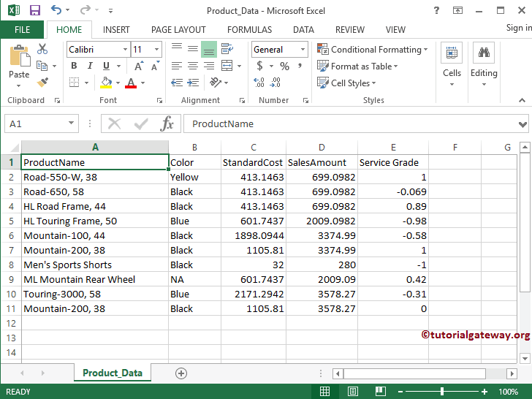Click the Conditional Formatting button
Screen dimensions: 532x399
(x=373, y=50)
